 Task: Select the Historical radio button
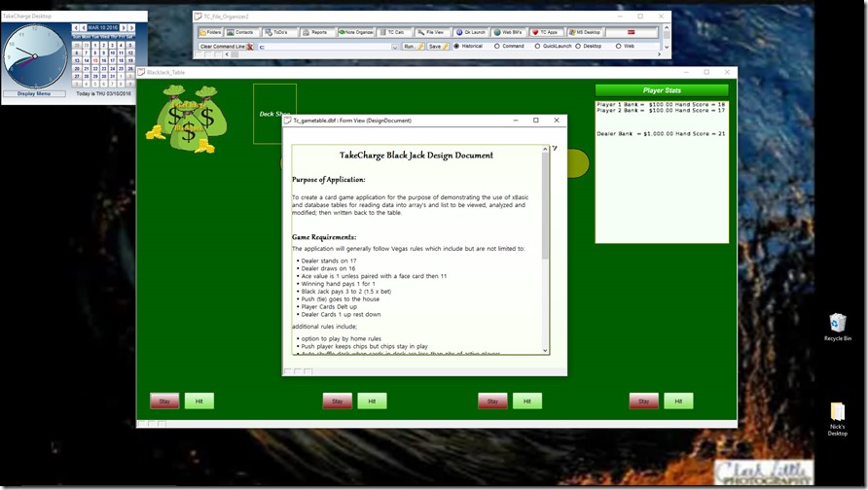pyautogui.click(x=457, y=46)
